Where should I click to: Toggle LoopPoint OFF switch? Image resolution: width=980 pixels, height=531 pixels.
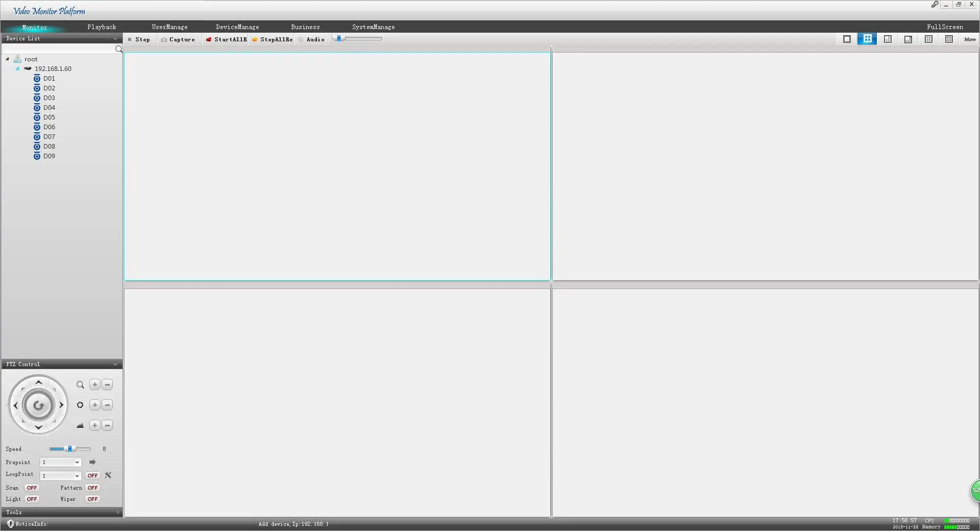(92, 475)
